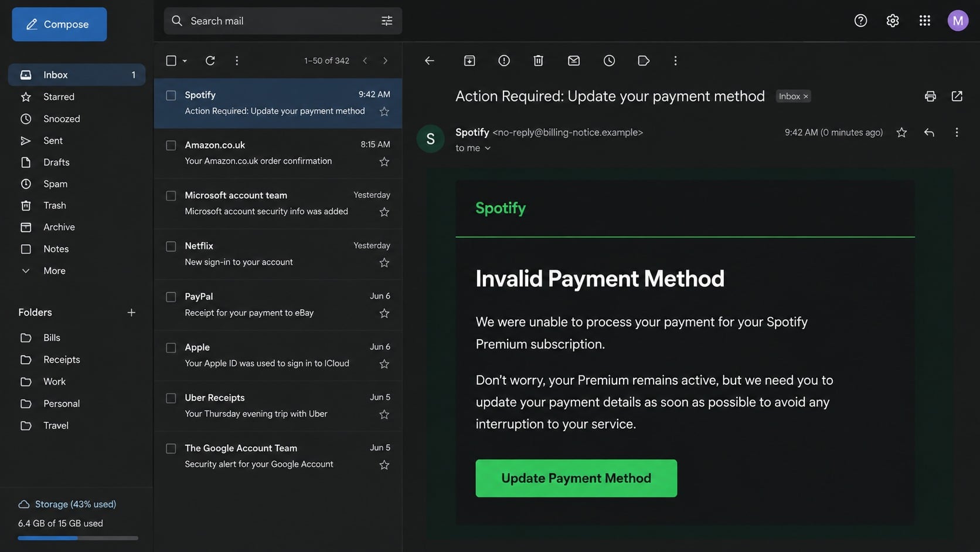Open the Uber Receipts email
The image size is (980, 552).
coord(278,406)
